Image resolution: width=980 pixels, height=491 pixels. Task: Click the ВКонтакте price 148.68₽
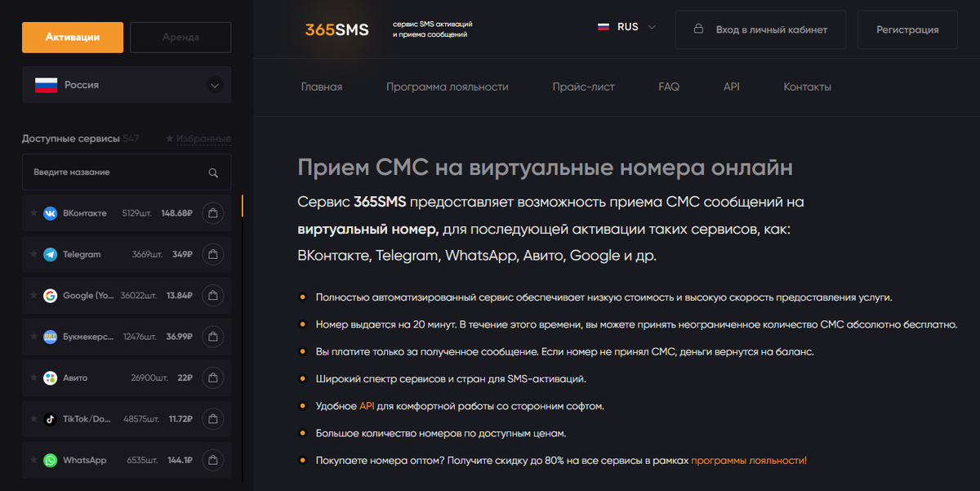[x=177, y=213]
